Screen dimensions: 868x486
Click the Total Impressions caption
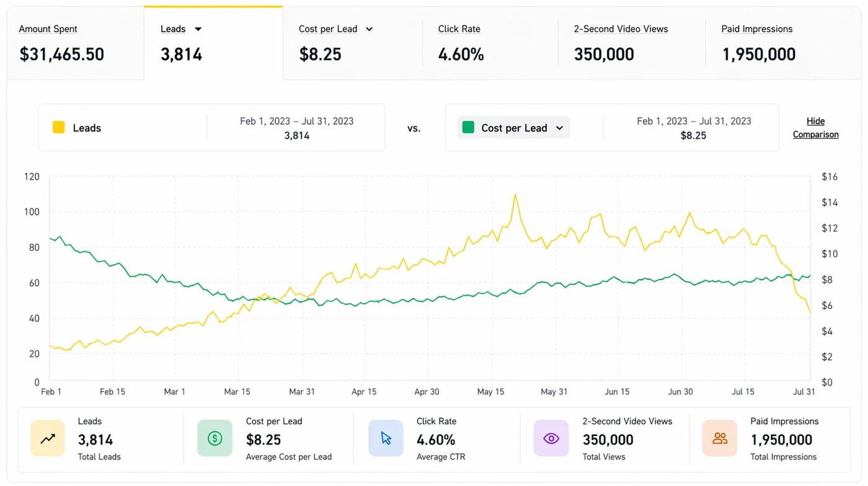click(x=784, y=457)
